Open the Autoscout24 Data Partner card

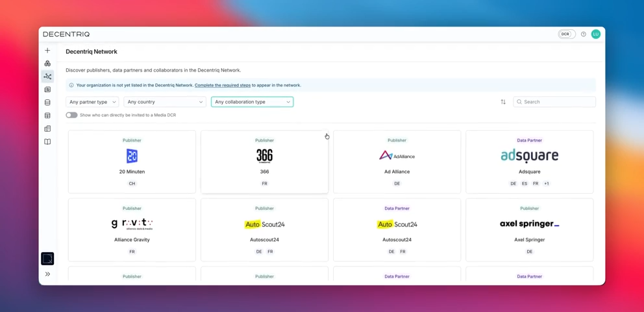(397, 230)
